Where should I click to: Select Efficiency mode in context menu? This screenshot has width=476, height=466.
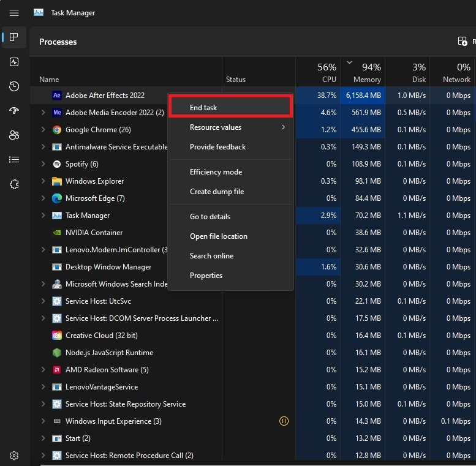click(216, 172)
